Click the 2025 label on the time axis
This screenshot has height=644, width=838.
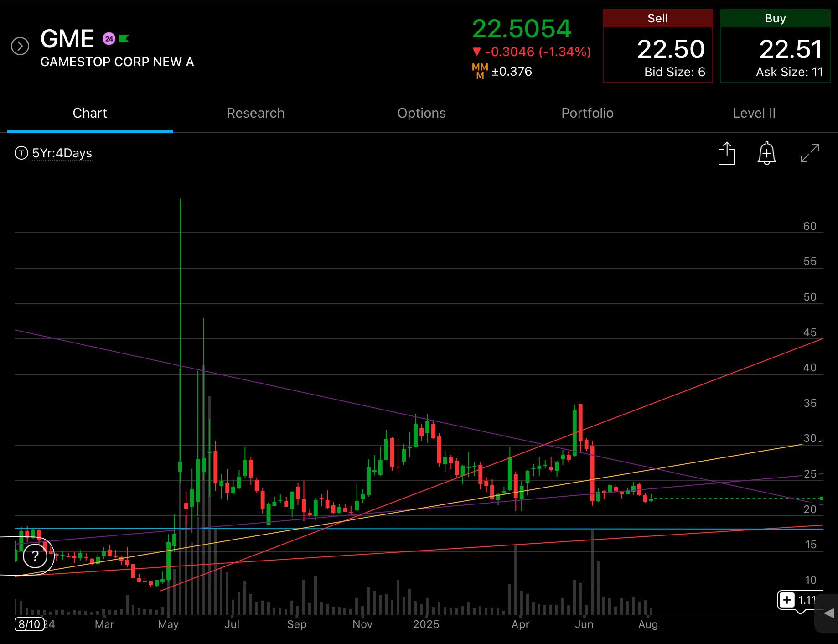[426, 624]
